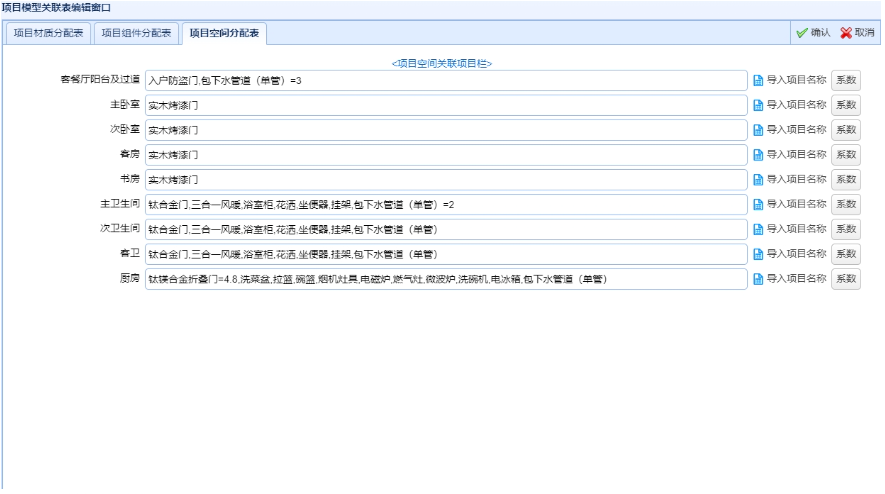Click import document icon for 次卧室 row
This screenshot has width=885, height=494.
point(758,130)
